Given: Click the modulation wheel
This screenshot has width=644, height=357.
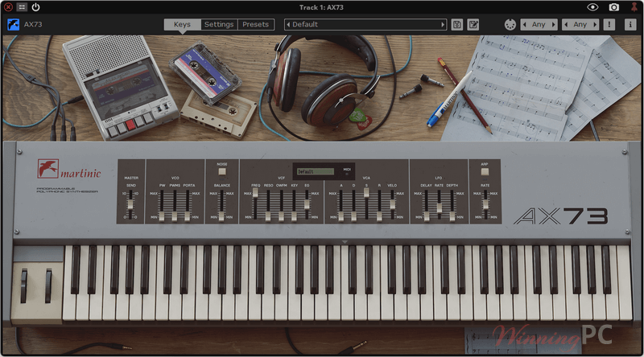Looking at the screenshot, I should click(x=48, y=285).
